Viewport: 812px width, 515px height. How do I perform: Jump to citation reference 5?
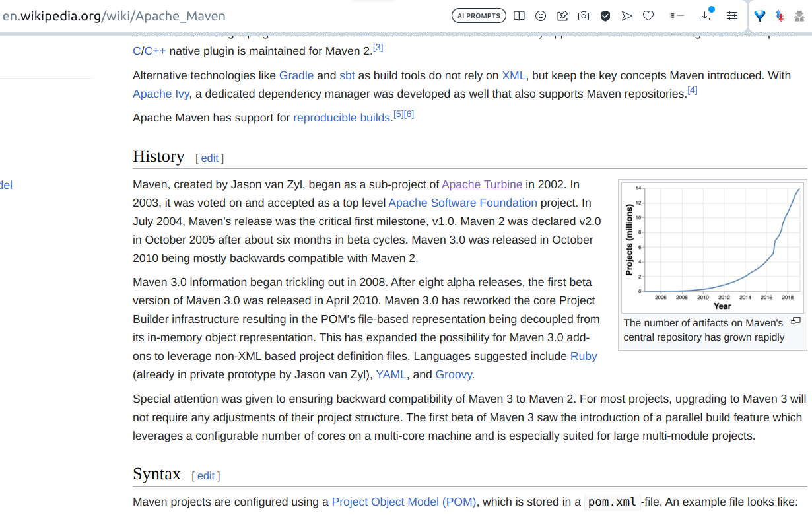click(x=398, y=114)
